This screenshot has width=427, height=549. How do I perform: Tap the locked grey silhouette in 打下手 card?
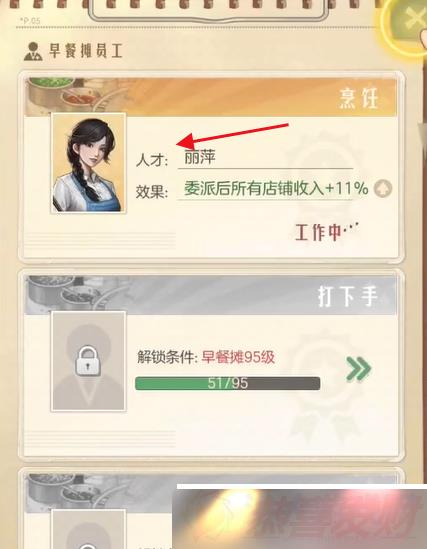pos(89,361)
